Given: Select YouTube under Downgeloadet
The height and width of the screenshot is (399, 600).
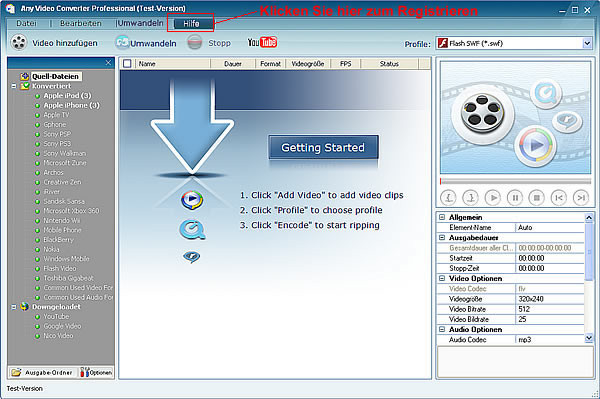Looking at the screenshot, I should 56,316.
